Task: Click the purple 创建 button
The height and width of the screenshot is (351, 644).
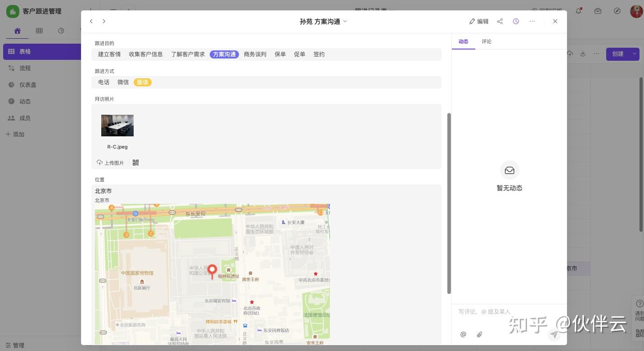Action: point(618,54)
